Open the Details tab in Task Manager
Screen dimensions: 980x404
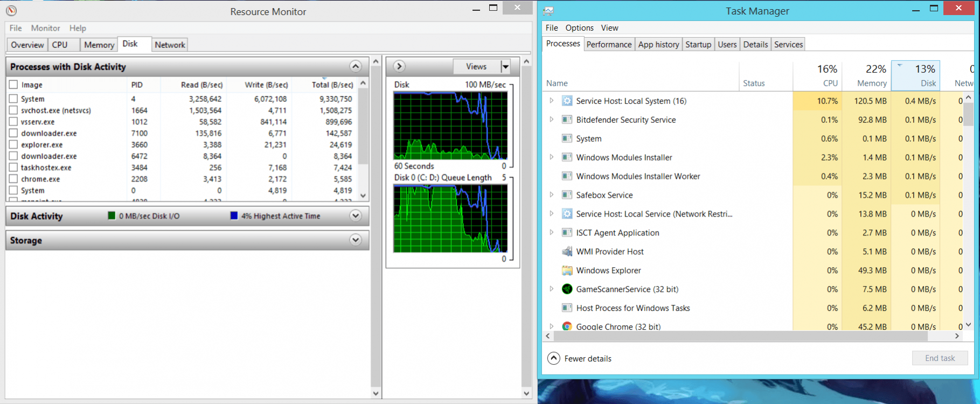(x=755, y=44)
